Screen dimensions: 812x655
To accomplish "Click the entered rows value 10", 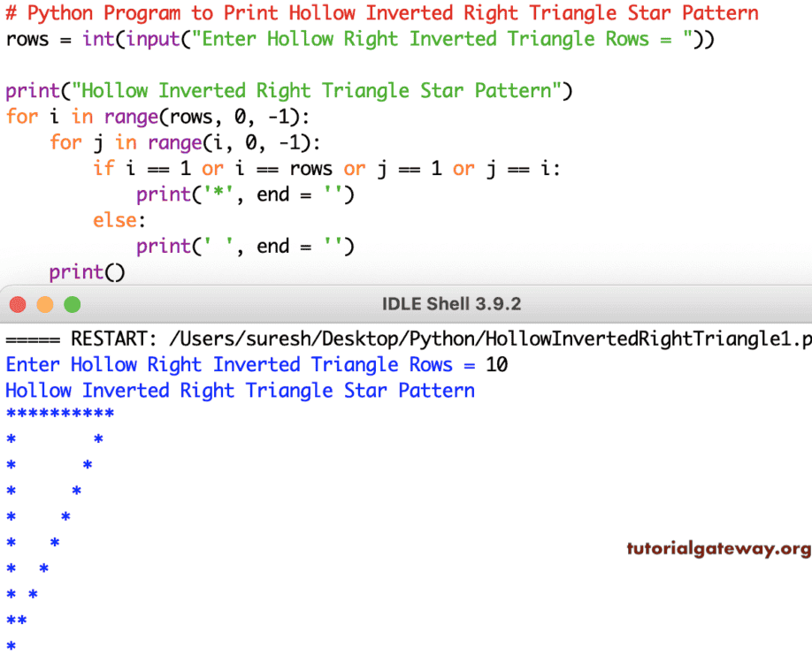I will tap(496, 364).
